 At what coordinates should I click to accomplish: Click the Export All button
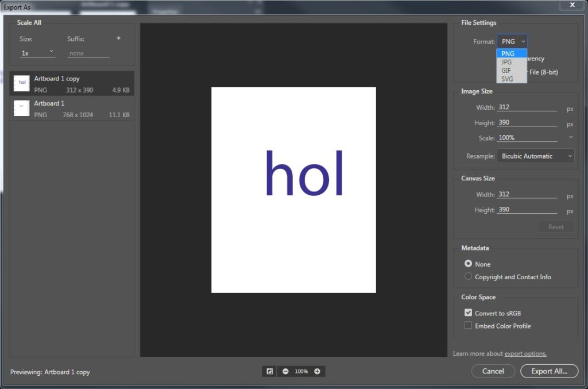coord(549,371)
